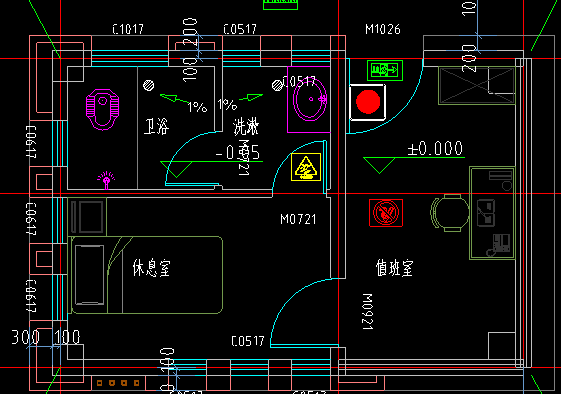Click the 300 dimension text at bottom-left
This screenshot has width=561, height=394.
[x=25, y=337]
